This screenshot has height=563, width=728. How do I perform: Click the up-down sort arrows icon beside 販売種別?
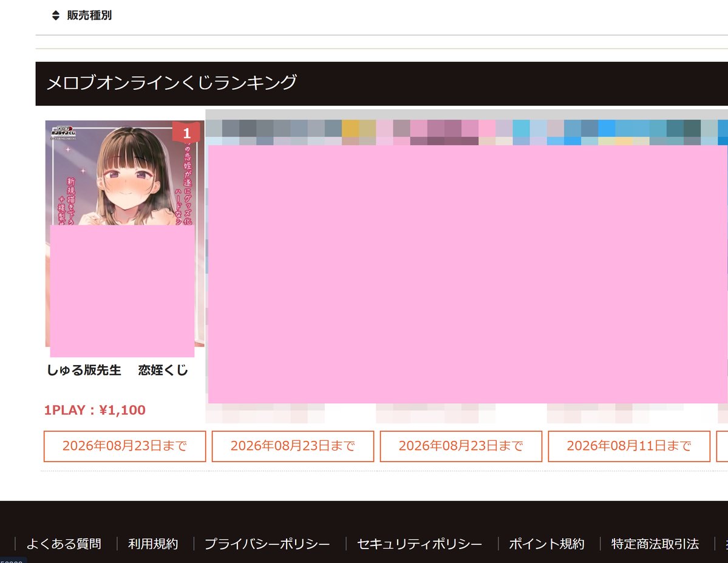[56, 15]
